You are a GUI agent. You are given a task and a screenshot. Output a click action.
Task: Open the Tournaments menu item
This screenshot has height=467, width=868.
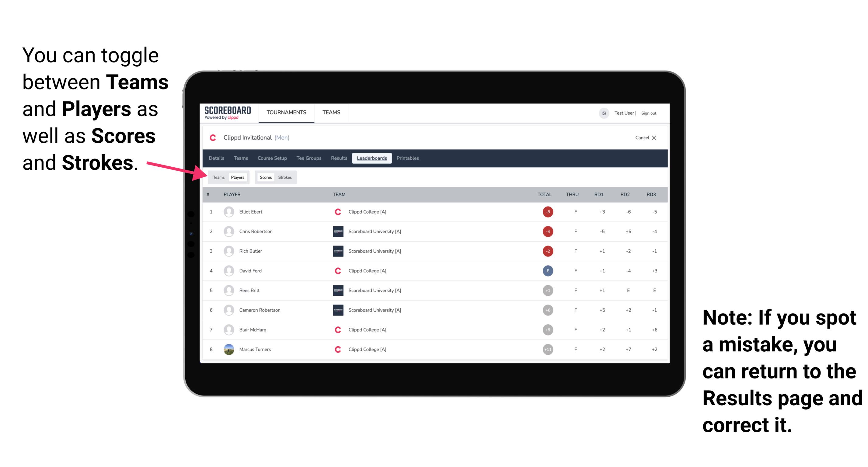click(285, 113)
